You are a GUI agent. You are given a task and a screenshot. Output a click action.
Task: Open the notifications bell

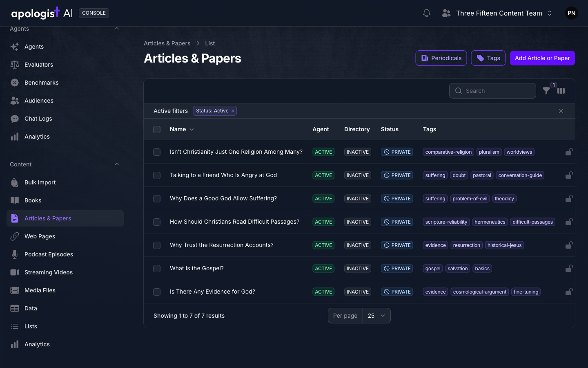point(427,13)
